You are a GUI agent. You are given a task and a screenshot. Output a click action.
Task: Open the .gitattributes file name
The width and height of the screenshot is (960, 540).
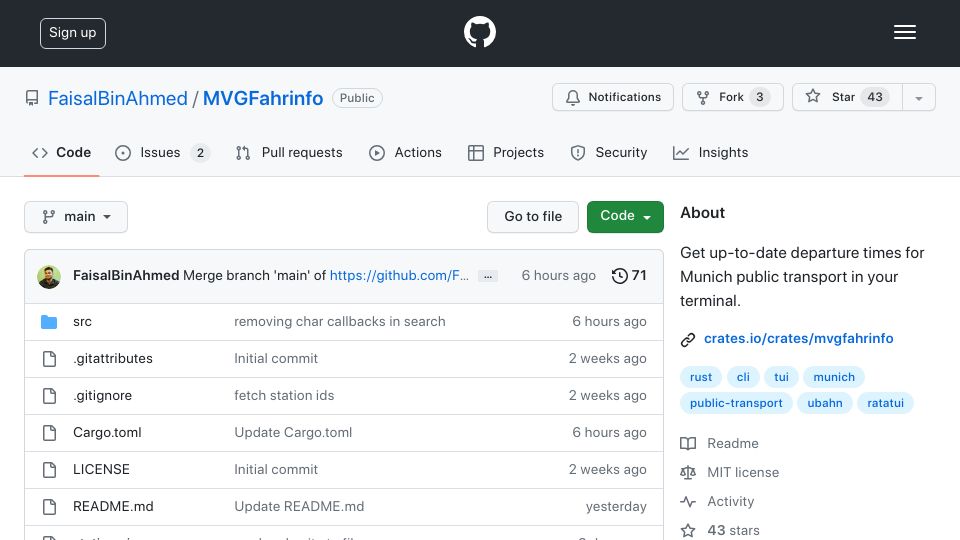coord(113,359)
